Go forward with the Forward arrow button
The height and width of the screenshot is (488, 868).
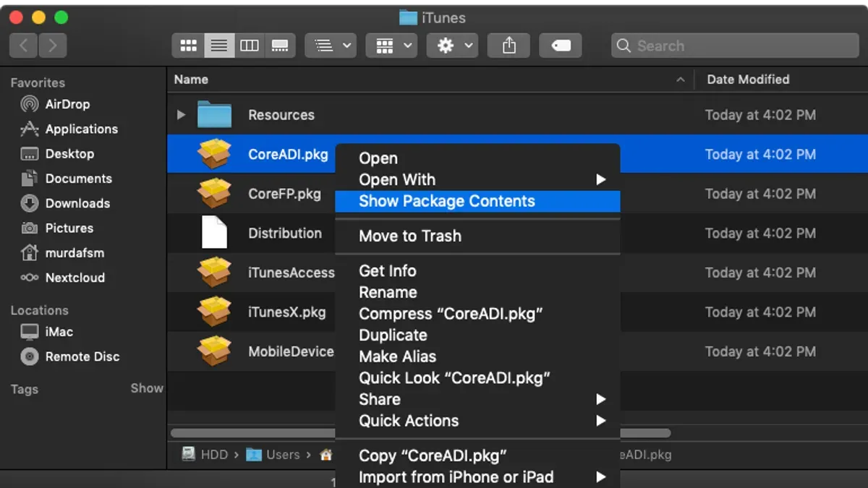tap(53, 46)
